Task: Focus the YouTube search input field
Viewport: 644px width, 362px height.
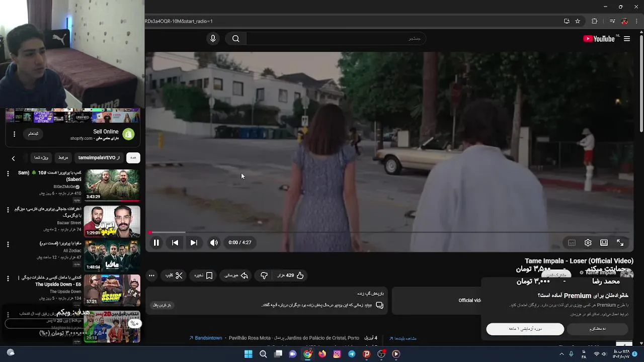Action: [335, 39]
